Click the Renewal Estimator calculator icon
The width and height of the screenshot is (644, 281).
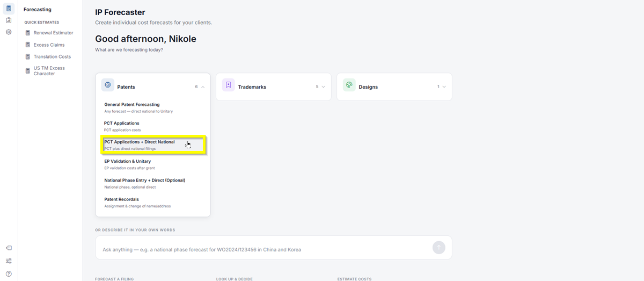click(x=28, y=33)
